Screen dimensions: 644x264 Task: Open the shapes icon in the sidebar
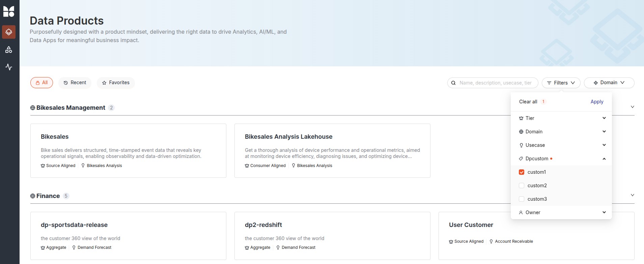(9, 50)
